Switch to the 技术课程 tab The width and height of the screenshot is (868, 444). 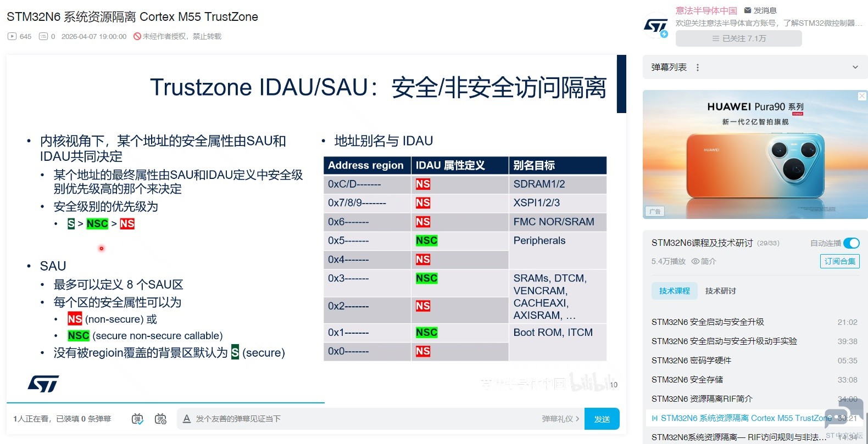(675, 291)
